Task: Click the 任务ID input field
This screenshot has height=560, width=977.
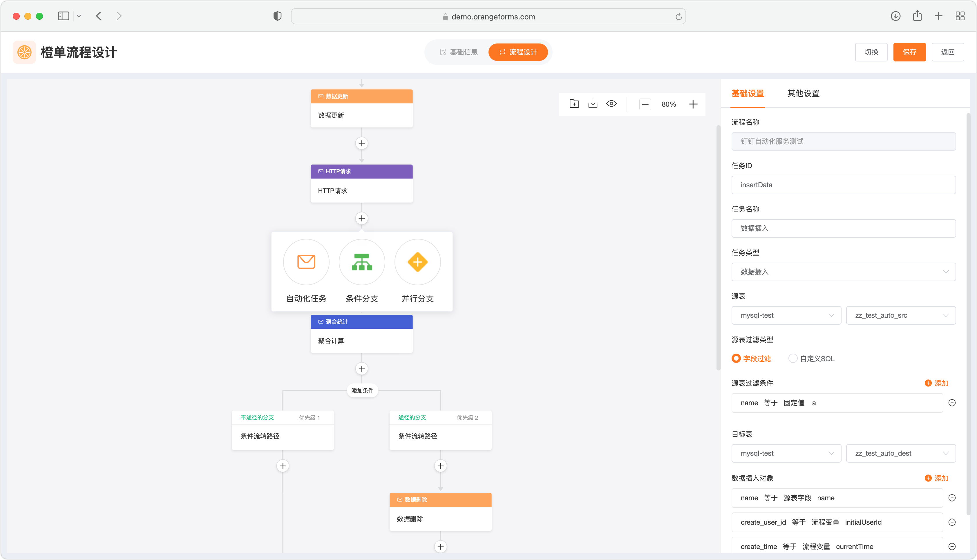Action: click(843, 185)
